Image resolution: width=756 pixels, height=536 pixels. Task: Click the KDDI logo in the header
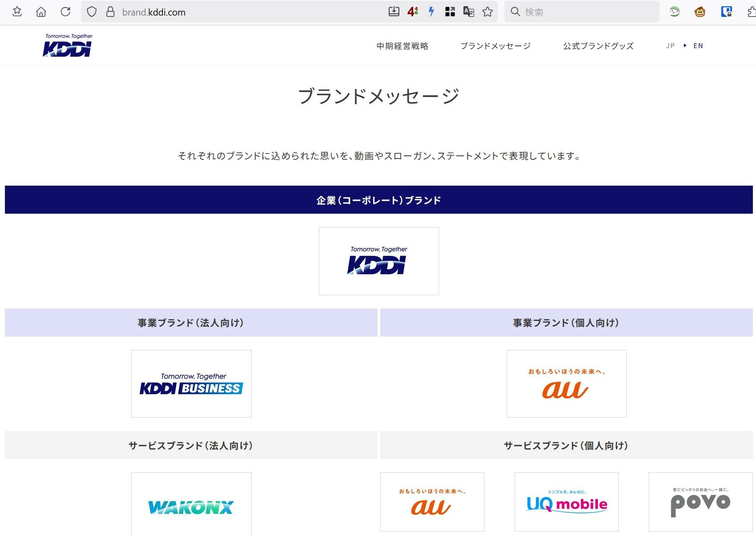tap(68, 45)
